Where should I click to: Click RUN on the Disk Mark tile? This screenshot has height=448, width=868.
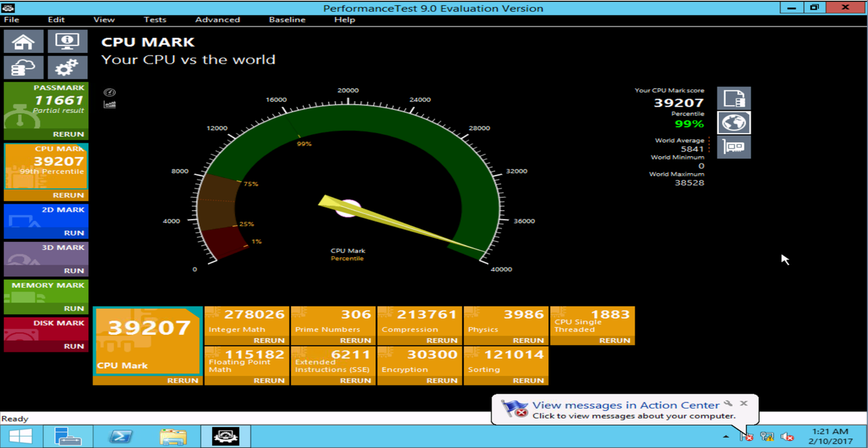(x=74, y=346)
